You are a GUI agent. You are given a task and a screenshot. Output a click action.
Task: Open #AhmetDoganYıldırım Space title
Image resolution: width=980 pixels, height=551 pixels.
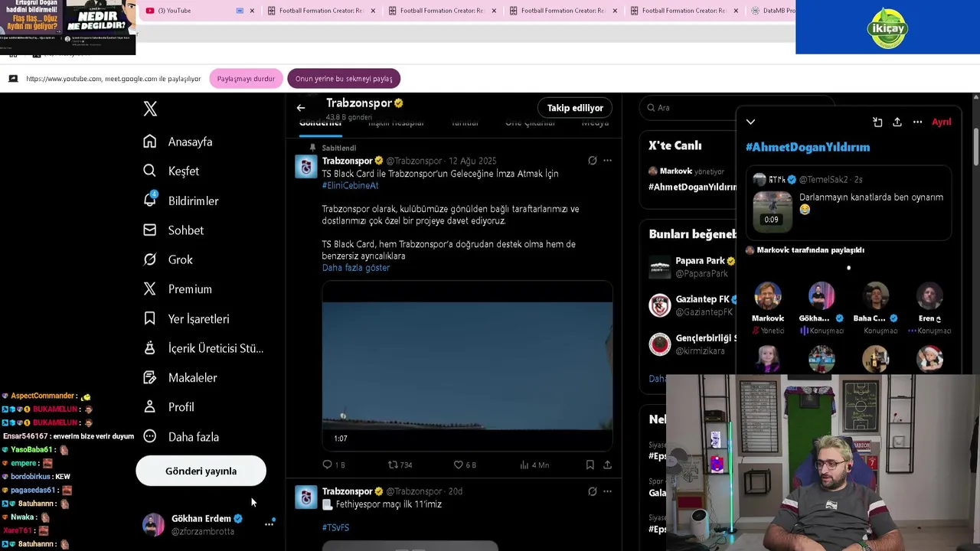(808, 147)
